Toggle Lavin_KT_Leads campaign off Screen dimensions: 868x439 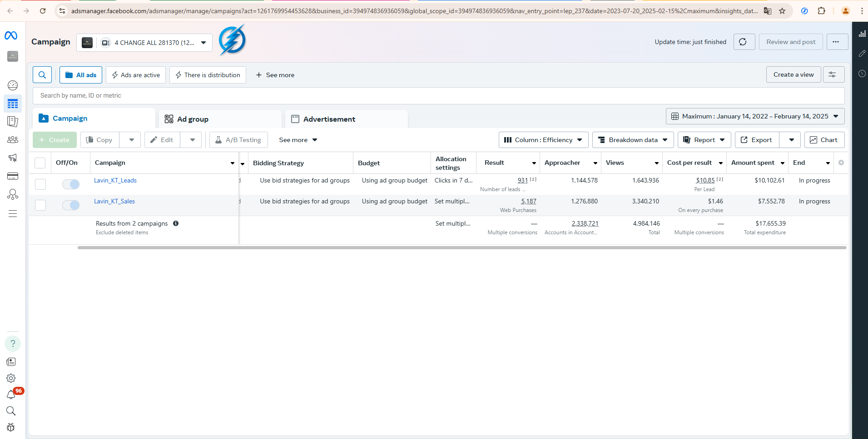pos(71,184)
